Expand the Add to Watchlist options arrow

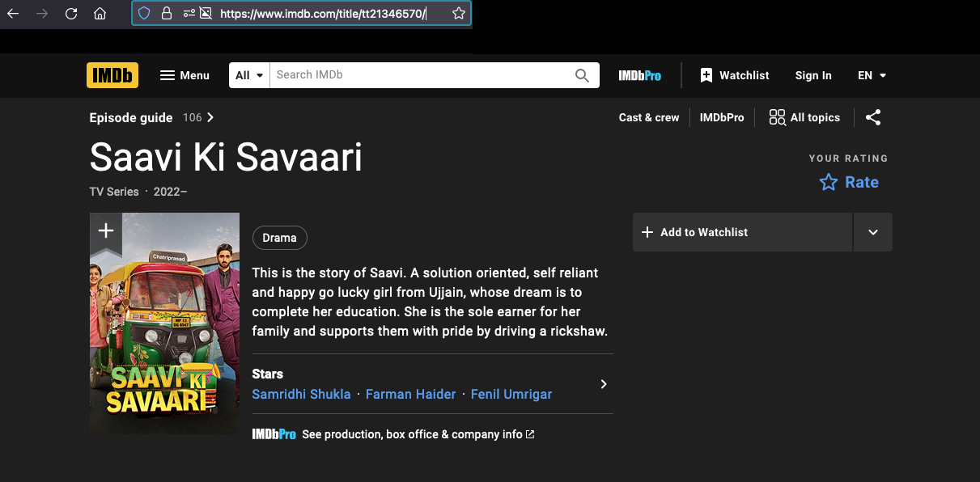tap(872, 232)
